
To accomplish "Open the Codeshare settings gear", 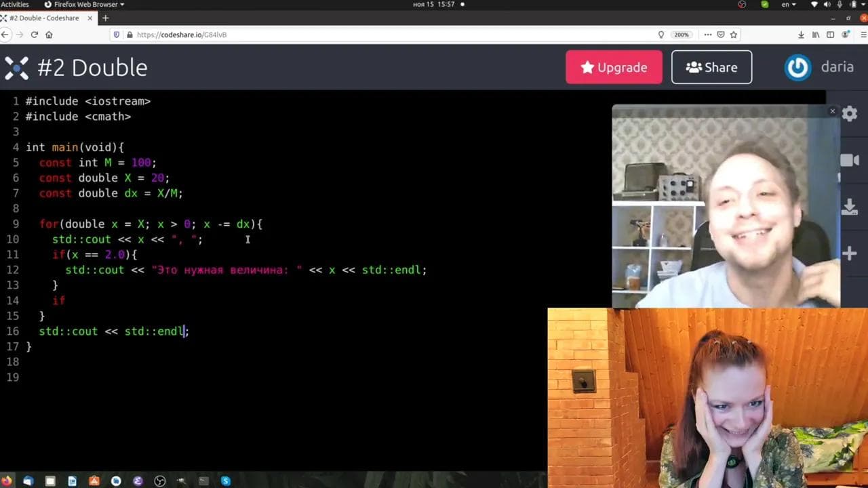I will pos(849,113).
